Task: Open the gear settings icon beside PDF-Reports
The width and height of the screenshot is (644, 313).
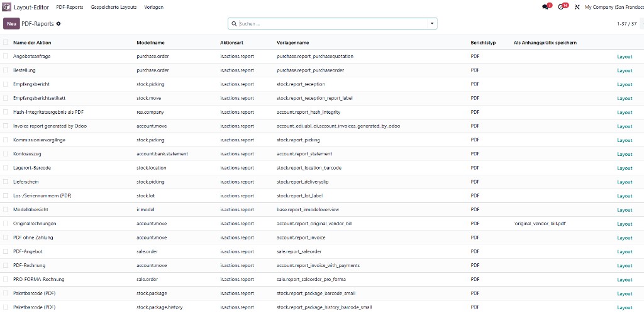Action: 58,24
